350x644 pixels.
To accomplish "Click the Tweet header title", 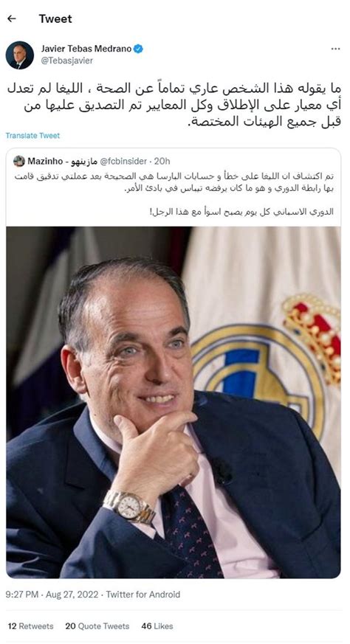I will 55,18.
